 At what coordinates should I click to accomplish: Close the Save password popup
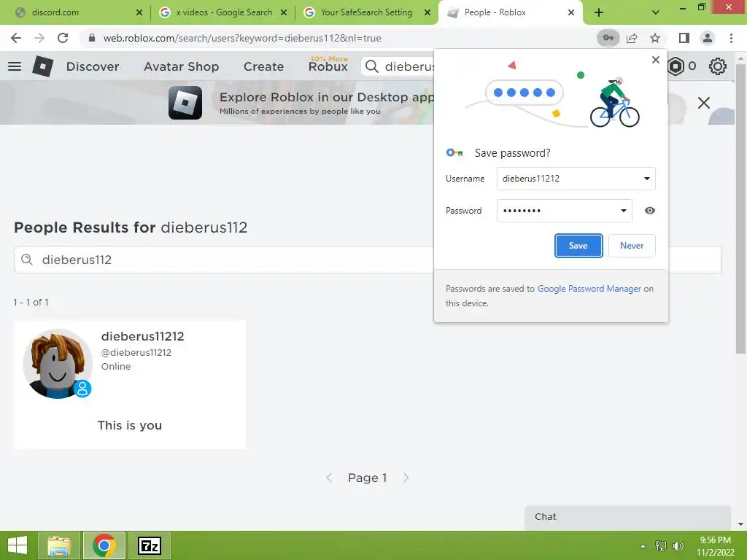coord(656,60)
